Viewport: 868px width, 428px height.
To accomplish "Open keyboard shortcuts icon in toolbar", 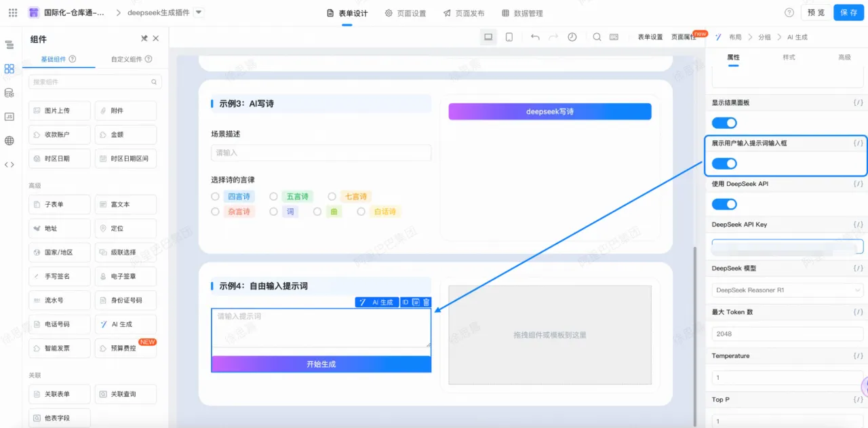I will (x=614, y=37).
